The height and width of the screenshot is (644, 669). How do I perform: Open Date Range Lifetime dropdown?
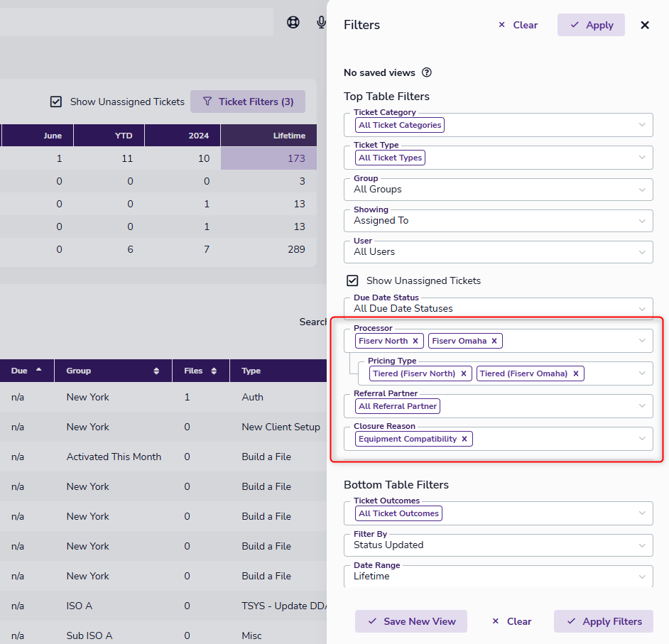(x=498, y=576)
